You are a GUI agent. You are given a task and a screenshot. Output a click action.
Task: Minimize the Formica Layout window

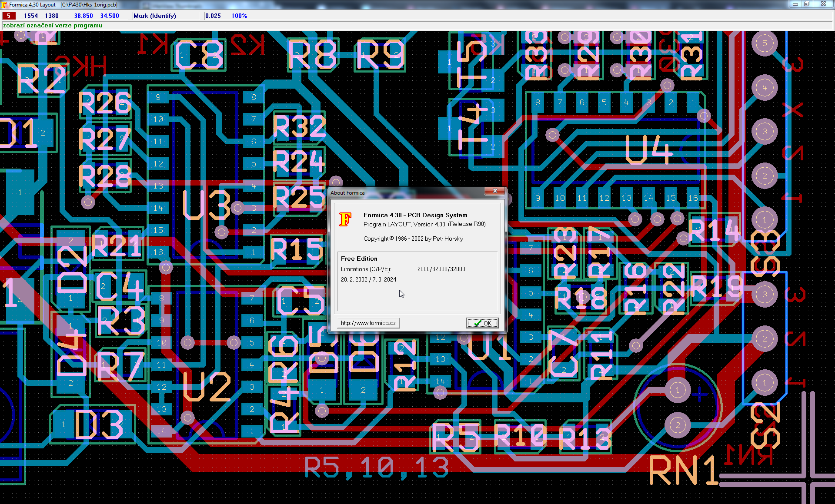click(795, 4)
